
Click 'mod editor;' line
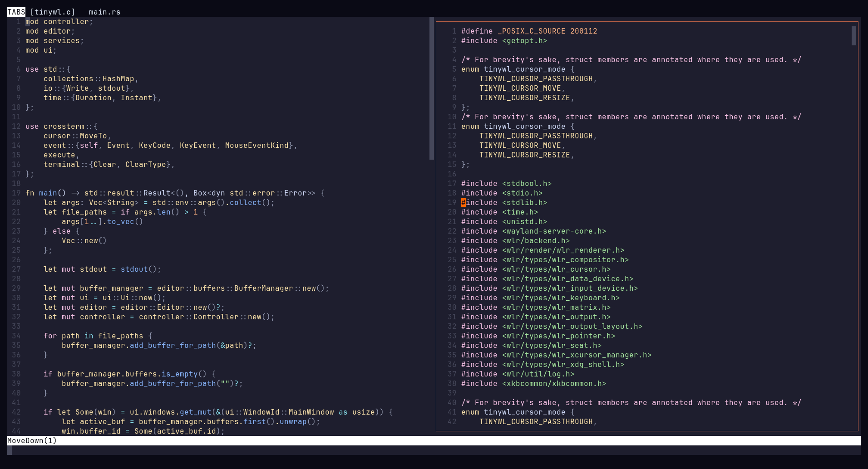(x=50, y=31)
